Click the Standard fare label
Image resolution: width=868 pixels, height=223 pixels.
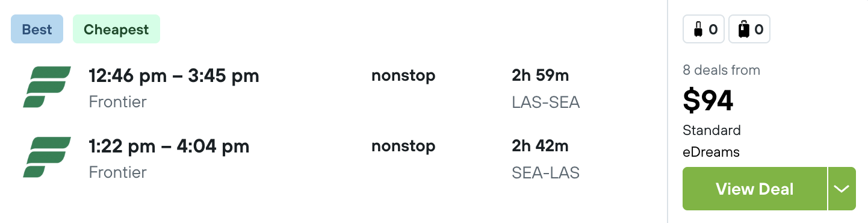(x=712, y=130)
